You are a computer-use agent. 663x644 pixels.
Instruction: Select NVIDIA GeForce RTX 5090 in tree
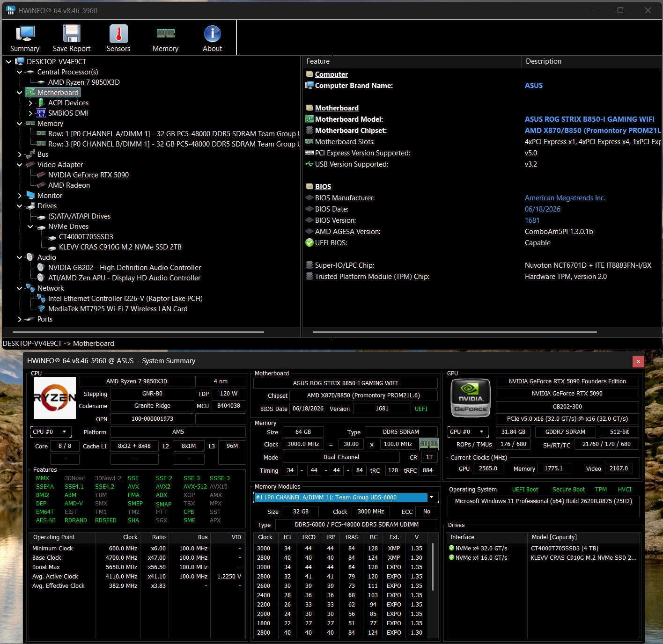88,175
